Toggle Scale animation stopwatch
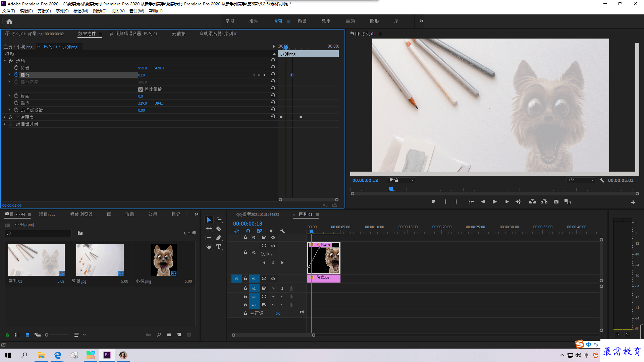Image resolution: width=644 pixels, height=362 pixels. pyautogui.click(x=16, y=75)
